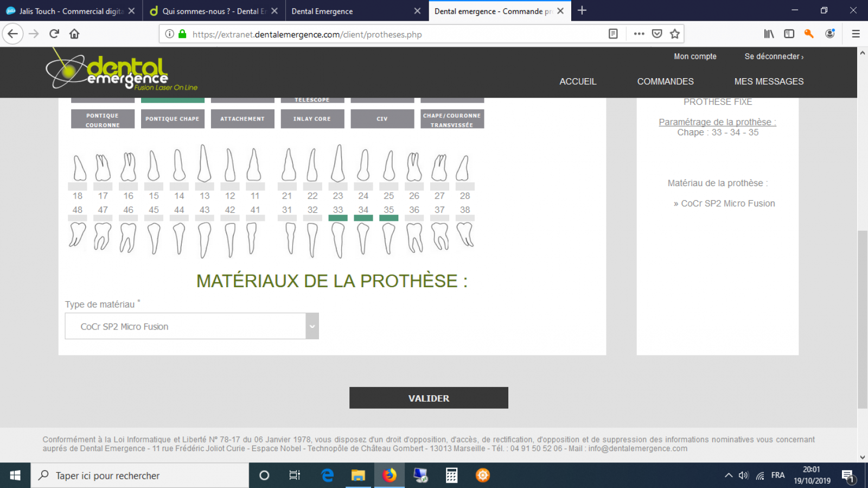The width and height of the screenshot is (868, 488).
Task: Click the Dental Emergence logo
Action: pyautogui.click(x=121, y=72)
